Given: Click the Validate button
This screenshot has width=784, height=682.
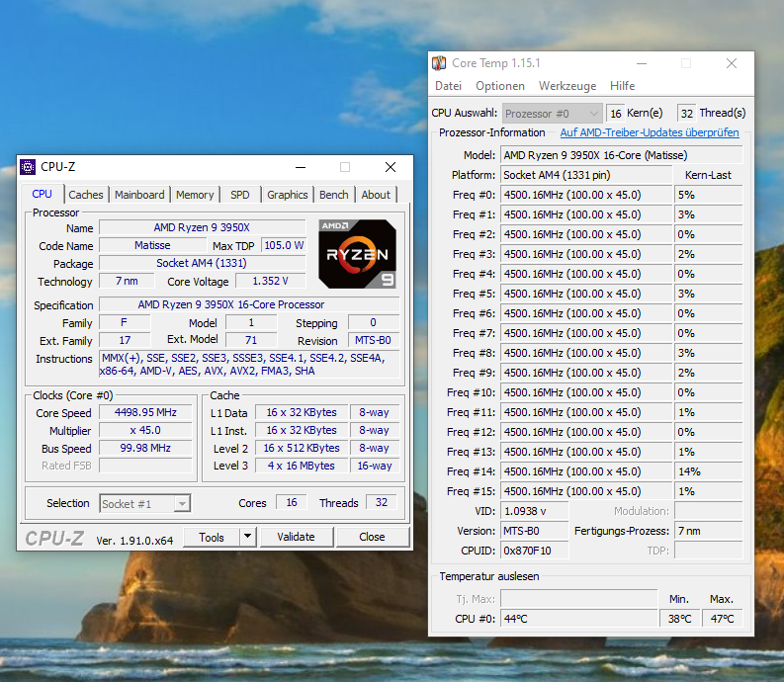Looking at the screenshot, I should [x=296, y=537].
